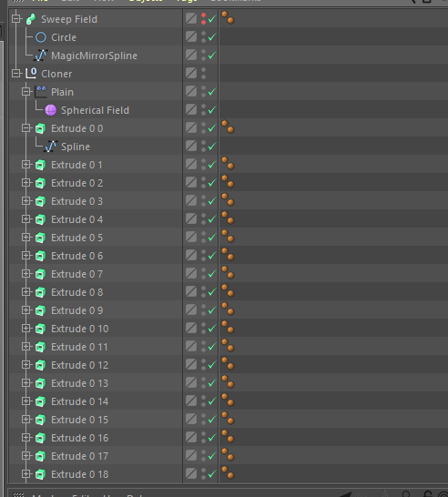Select the Sweep Field name label

(69, 19)
